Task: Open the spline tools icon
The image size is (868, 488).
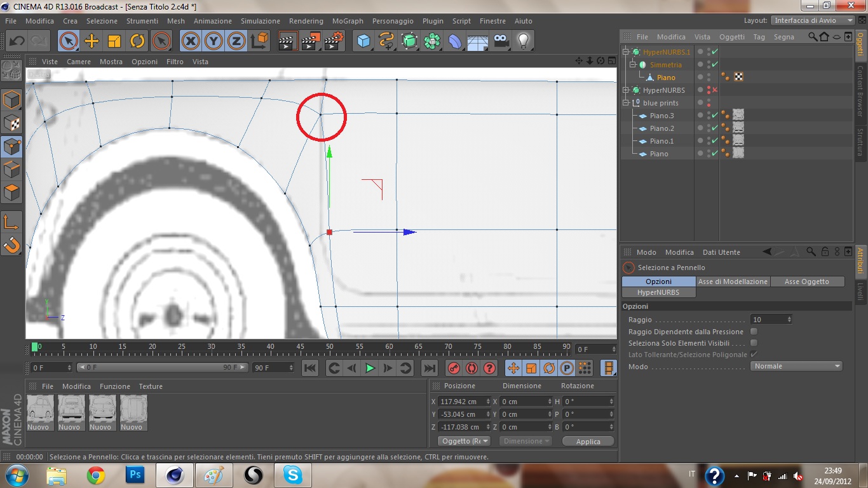Action: [x=386, y=41]
